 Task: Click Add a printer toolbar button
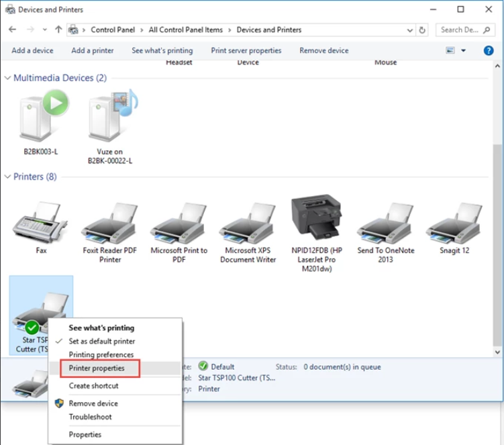[92, 50]
